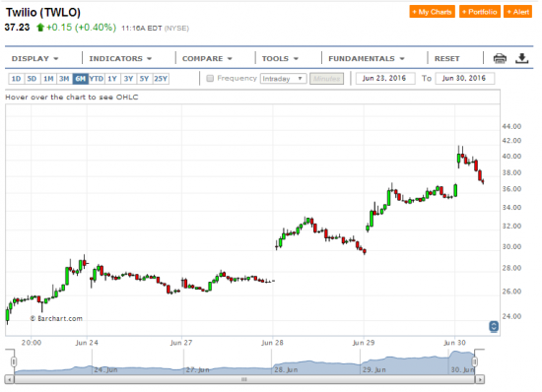Click the Twilio (TWLO) title
542x392 pixels.
point(43,13)
